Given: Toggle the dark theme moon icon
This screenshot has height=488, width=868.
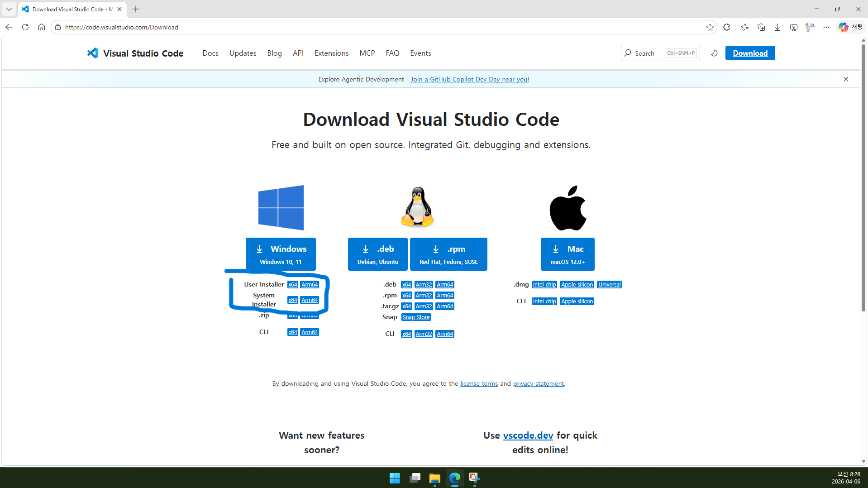Looking at the screenshot, I should pos(714,53).
